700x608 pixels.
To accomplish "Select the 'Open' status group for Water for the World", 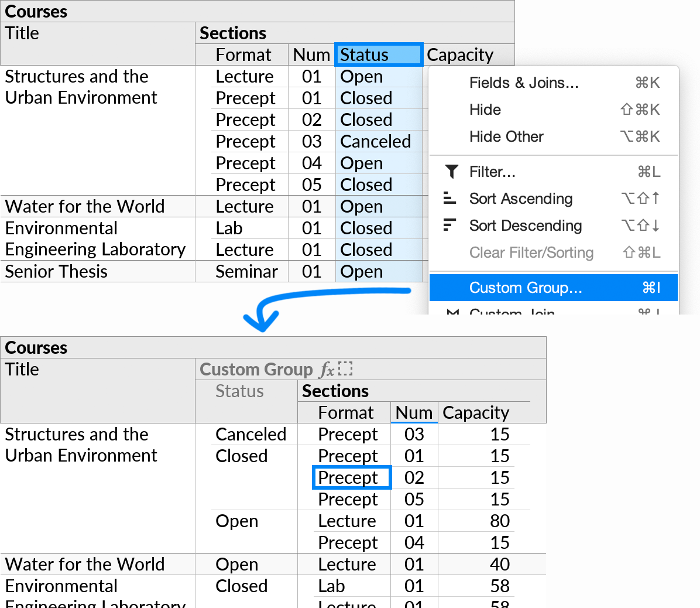I will (x=237, y=564).
